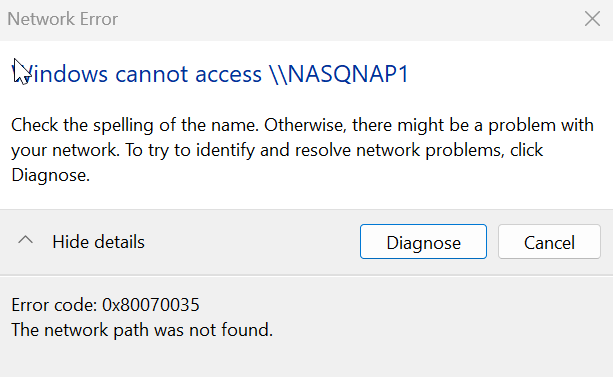Click the 0x80070035 error code value
The width and height of the screenshot is (613, 377).
tap(151, 305)
